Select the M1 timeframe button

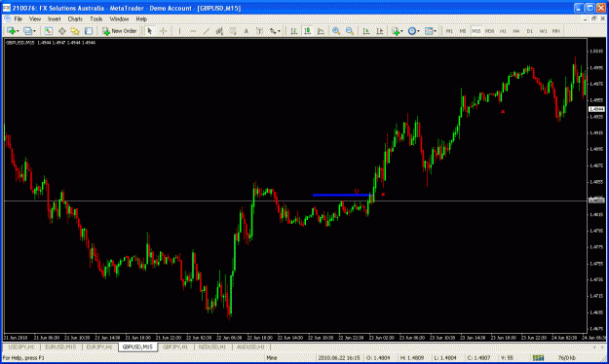[449, 31]
